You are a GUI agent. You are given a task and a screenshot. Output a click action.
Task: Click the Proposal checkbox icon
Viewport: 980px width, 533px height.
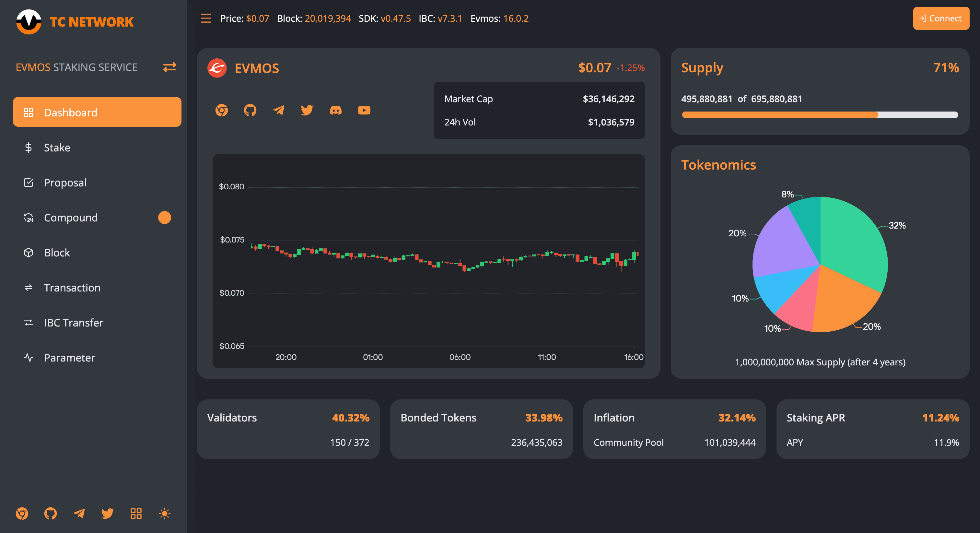click(x=29, y=182)
